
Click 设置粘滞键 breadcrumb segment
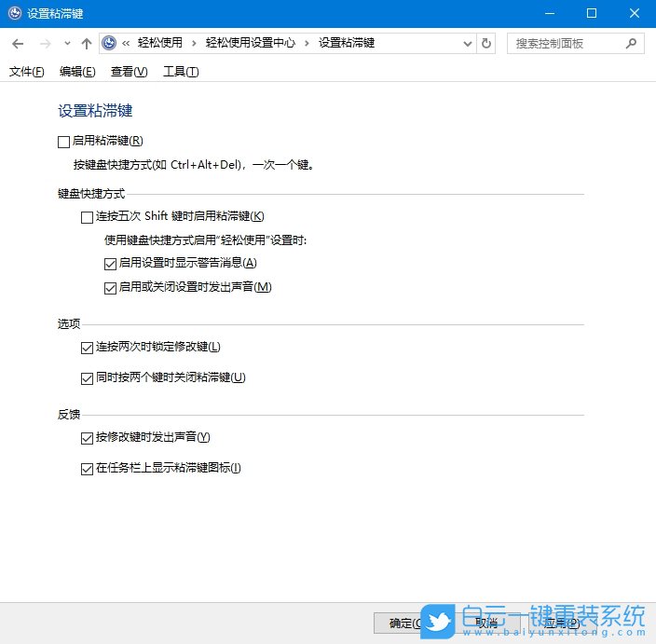tap(347, 43)
